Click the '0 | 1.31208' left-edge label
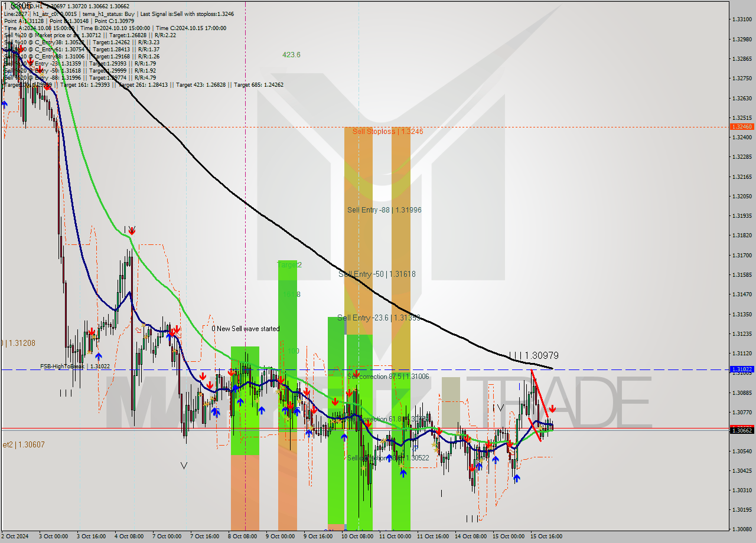Image resolution: width=756 pixels, height=543 pixels. pos(18,343)
